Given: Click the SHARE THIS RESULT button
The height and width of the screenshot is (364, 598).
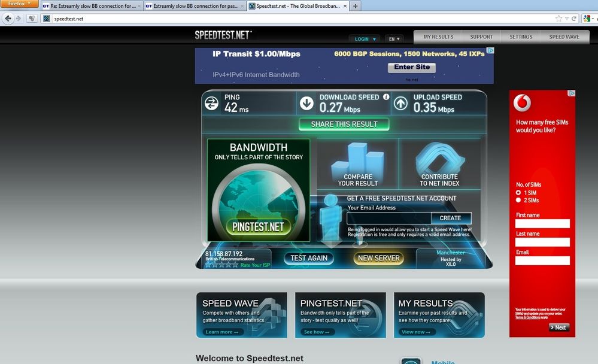Looking at the screenshot, I should (344, 125).
